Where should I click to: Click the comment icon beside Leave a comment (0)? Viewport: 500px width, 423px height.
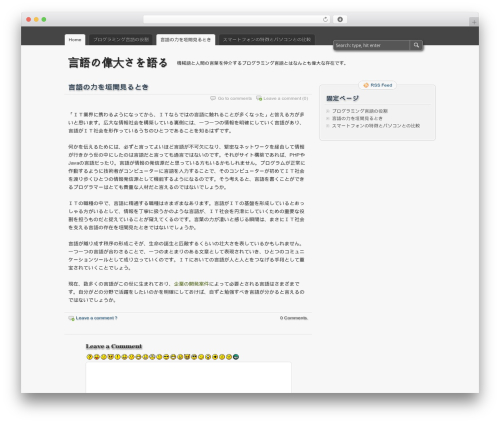259,98
